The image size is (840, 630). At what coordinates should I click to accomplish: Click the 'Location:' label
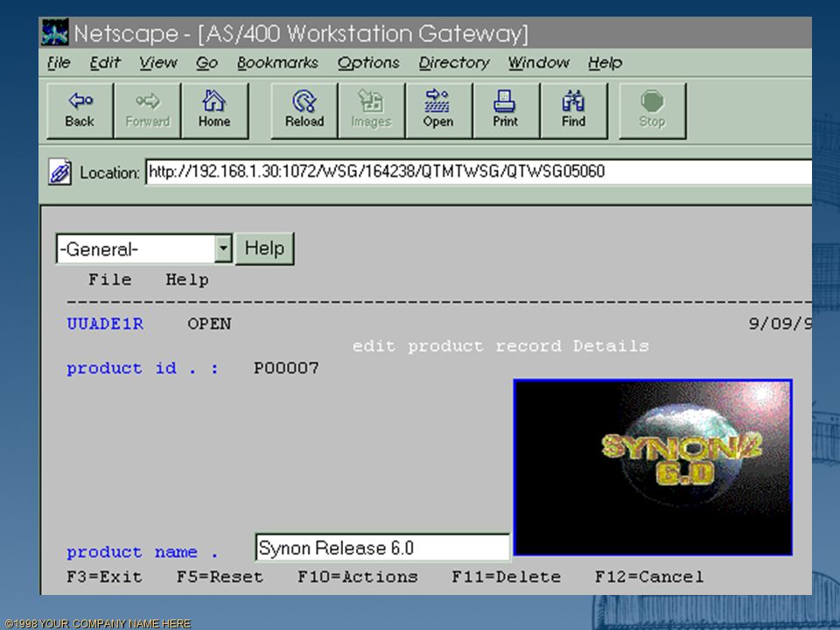[110, 172]
